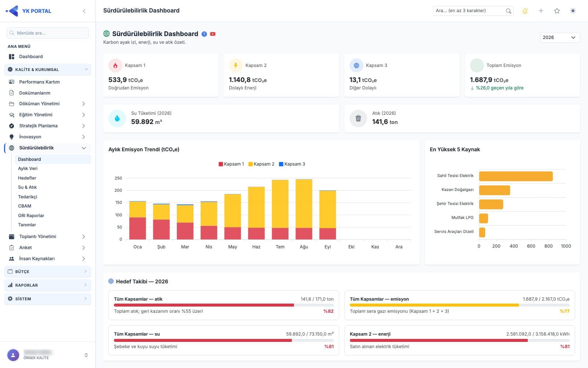Open the blue help question mark icon
This screenshot has height=368, width=588.
tap(204, 34)
